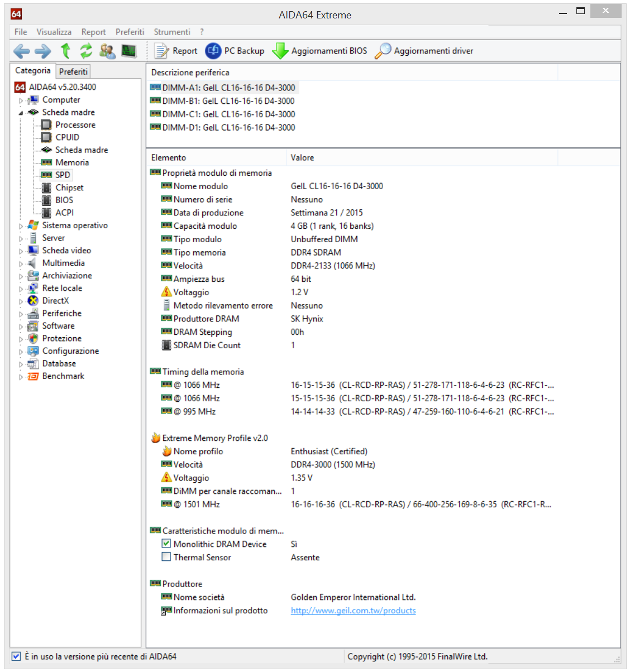Expand the Computer tree node
The width and height of the screenshot is (630, 672).
pos(21,100)
